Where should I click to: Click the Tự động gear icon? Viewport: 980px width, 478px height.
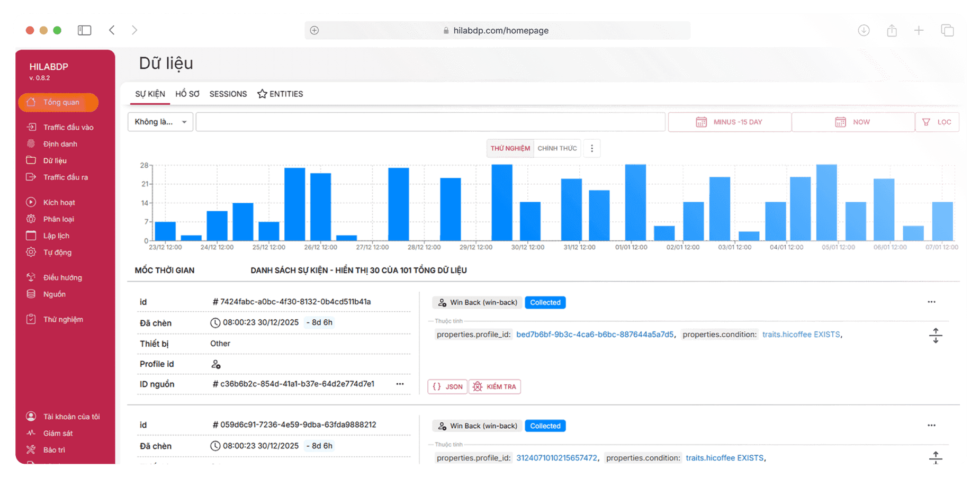pyautogui.click(x=31, y=252)
